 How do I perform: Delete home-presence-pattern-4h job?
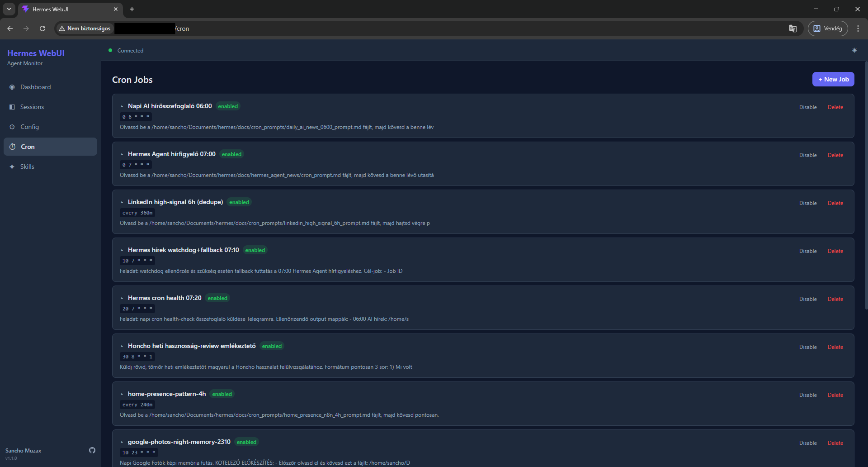[x=835, y=395]
